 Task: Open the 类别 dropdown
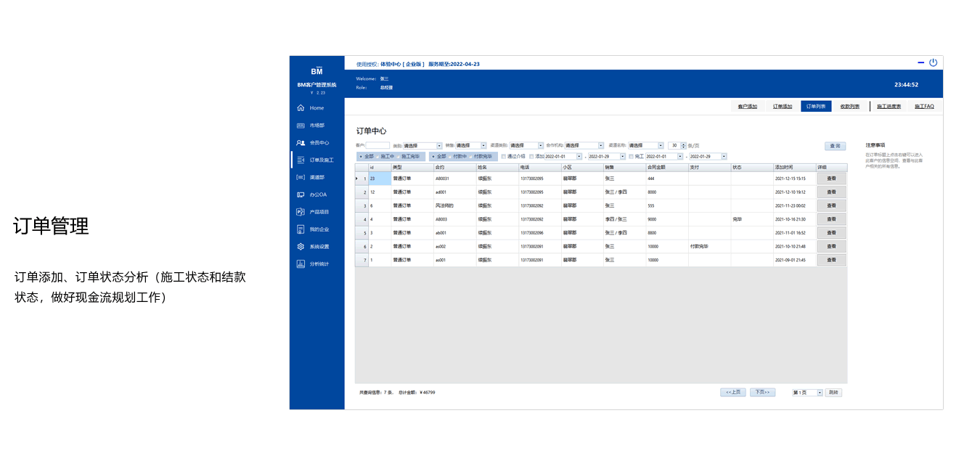coord(422,145)
